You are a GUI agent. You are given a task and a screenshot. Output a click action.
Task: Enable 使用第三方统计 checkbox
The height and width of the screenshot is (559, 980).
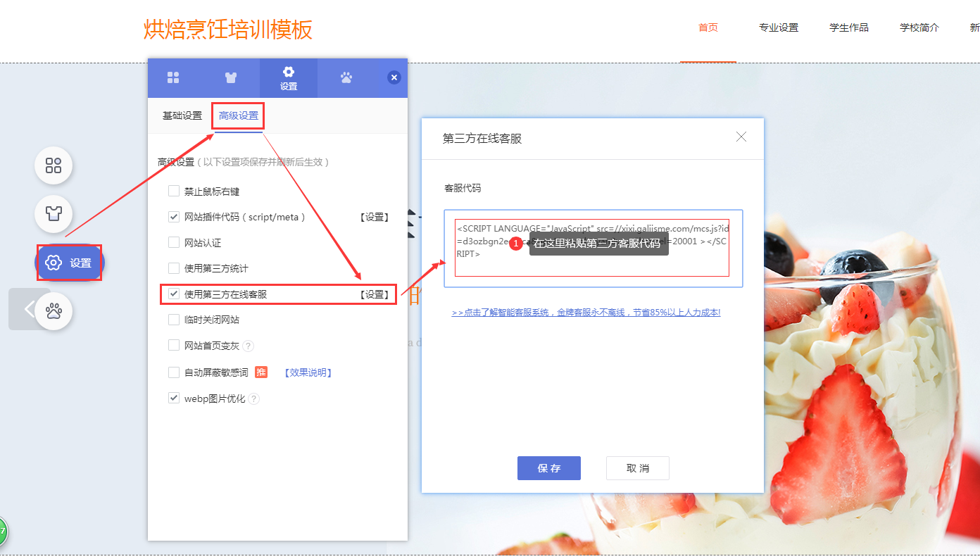tap(174, 268)
